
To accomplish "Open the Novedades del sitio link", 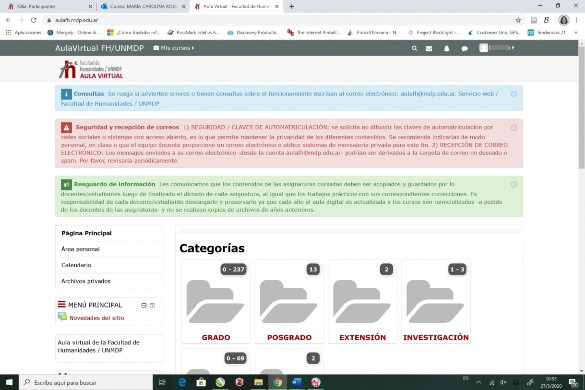I will point(97,318).
